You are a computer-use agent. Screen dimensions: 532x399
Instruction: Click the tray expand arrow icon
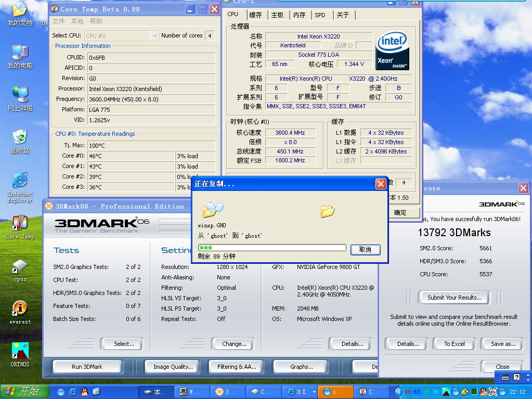[x=398, y=392]
